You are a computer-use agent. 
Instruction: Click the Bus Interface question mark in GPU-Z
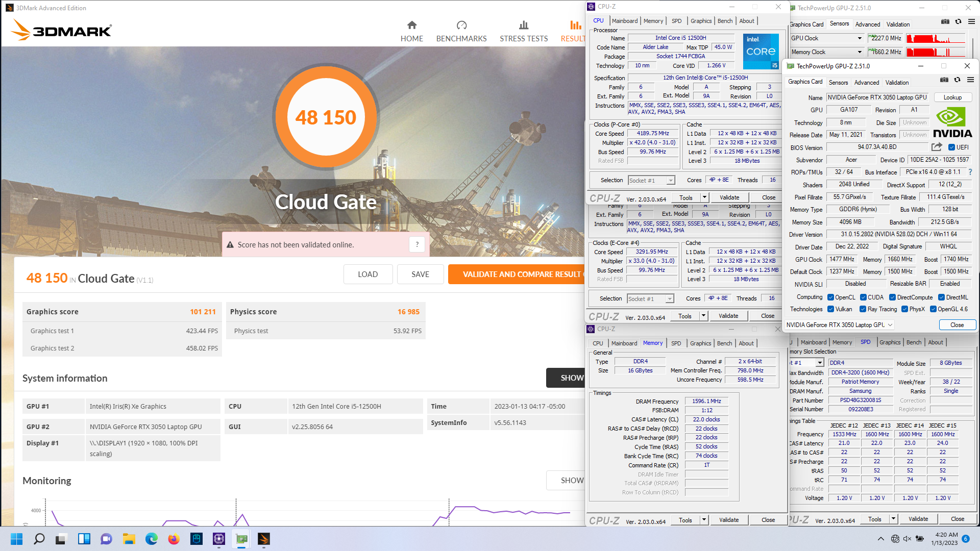(x=970, y=172)
